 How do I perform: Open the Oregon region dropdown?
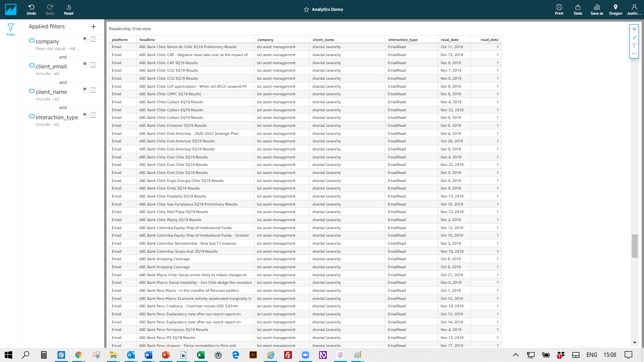click(615, 9)
